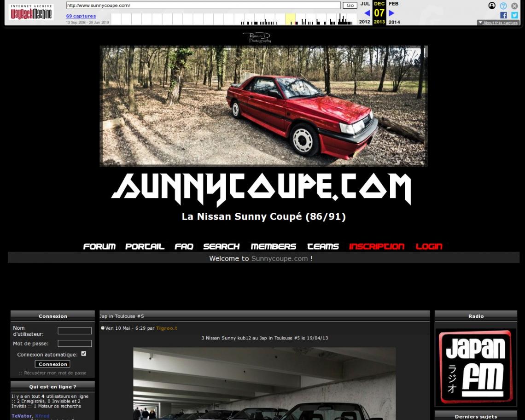Open the PORTAIL menu item
Viewport: 525px width, 420px height.
click(145, 246)
